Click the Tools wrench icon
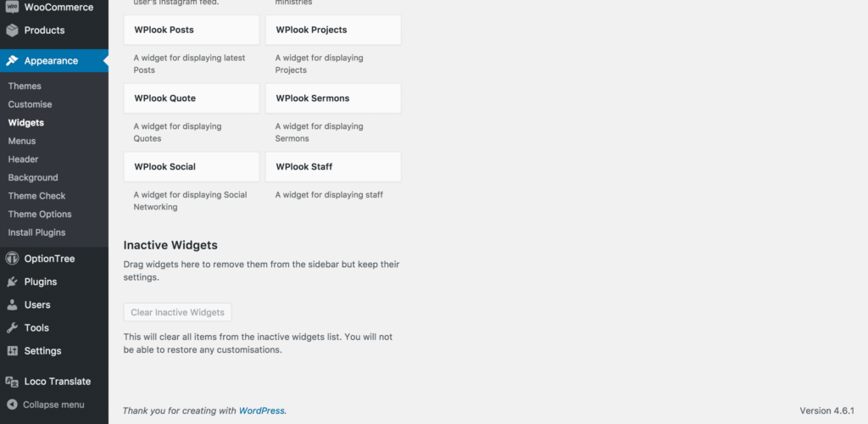This screenshot has height=424, width=868. (12, 327)
